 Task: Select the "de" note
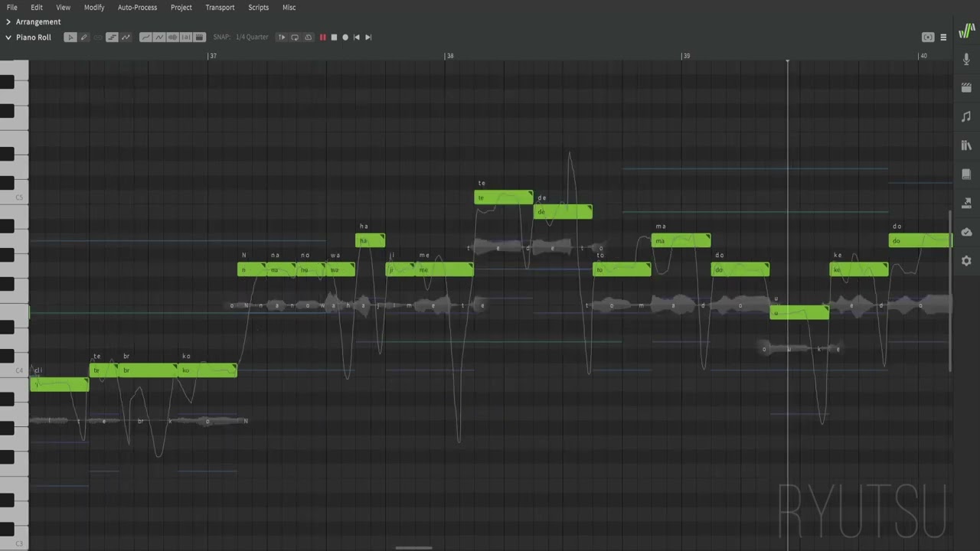563,212
